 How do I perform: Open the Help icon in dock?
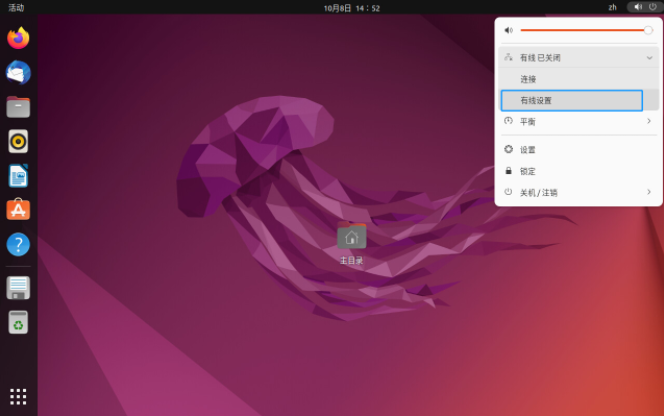pyautogui.click(x=18, y=244)
